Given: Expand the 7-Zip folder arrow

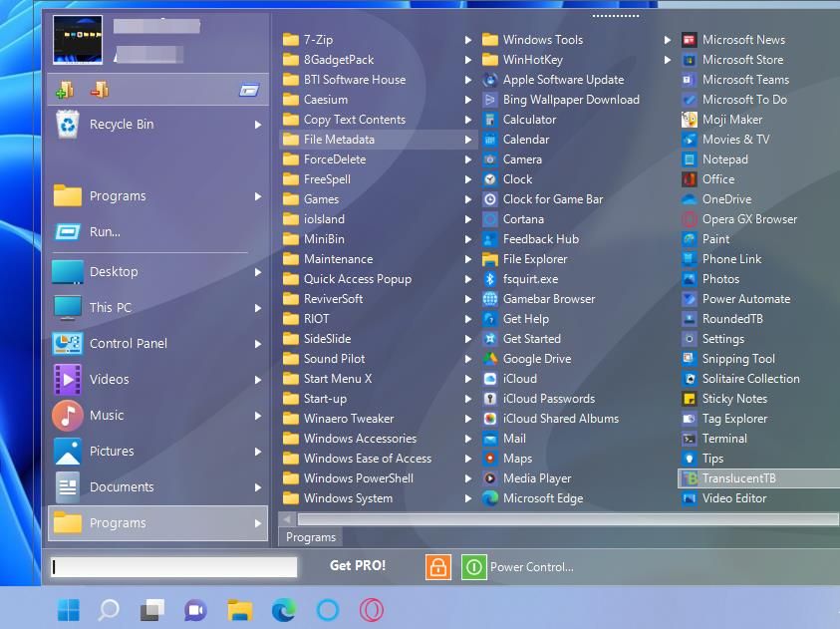Looking at the screenshot, I should click(x=468, y=40).
